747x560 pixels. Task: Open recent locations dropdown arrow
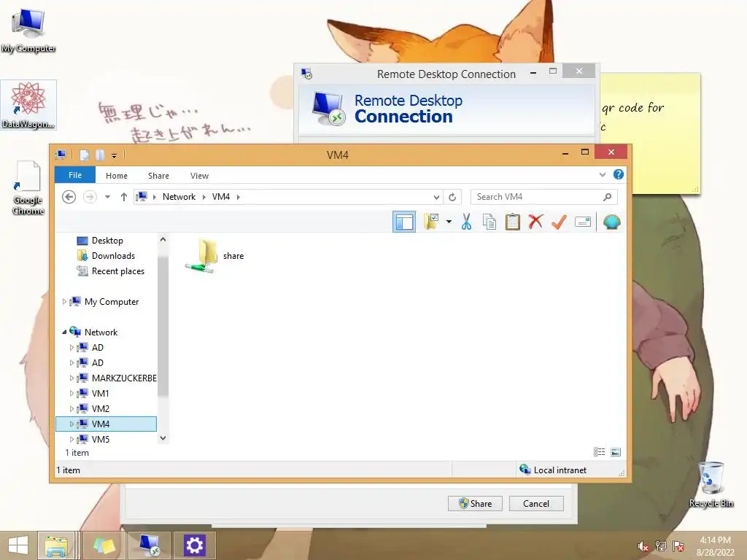point(108,197)
